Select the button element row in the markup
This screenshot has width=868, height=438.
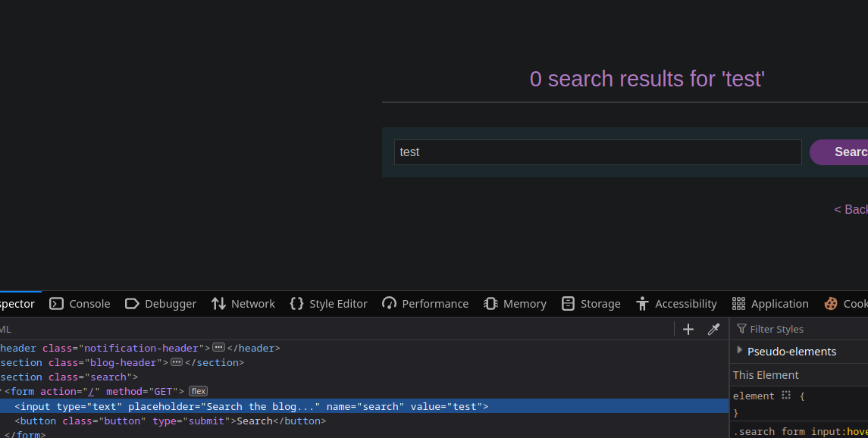(x=171, y=421)
